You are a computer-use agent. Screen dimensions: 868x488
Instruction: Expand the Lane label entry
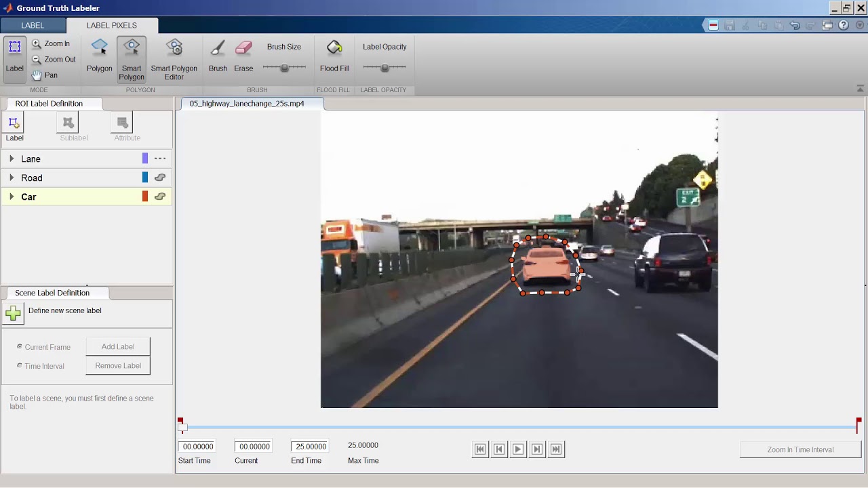(12, 159)
